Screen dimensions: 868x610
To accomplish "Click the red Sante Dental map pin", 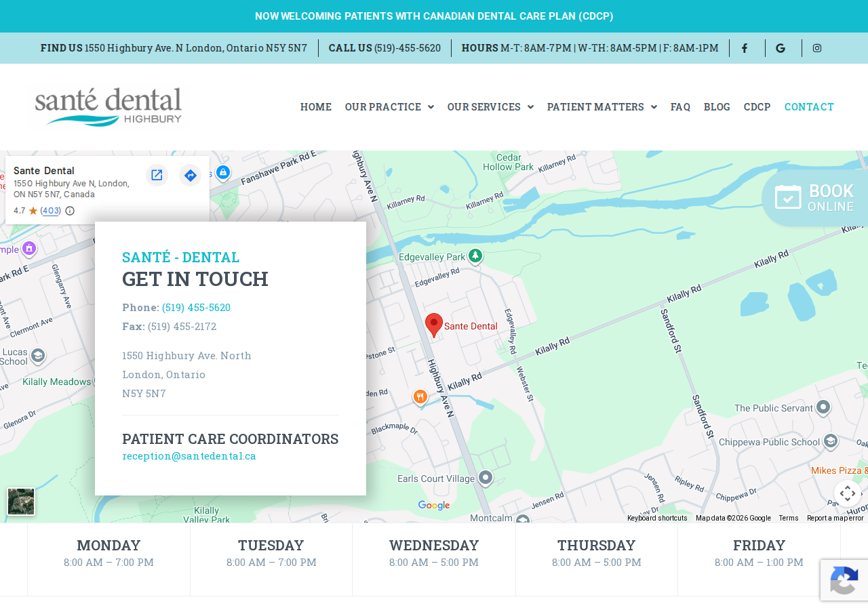I will point(434,325).
